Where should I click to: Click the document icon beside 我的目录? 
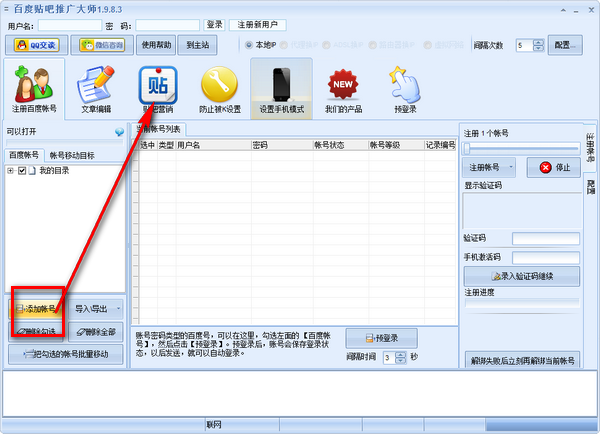pos(33,171)
